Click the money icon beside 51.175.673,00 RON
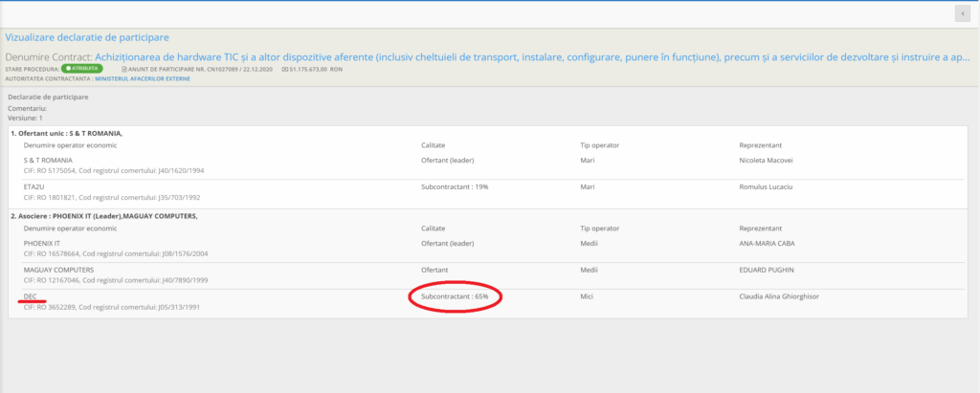The height and width of the screenshot is (393, 980). pyautogui.click(x=284, y=69)
